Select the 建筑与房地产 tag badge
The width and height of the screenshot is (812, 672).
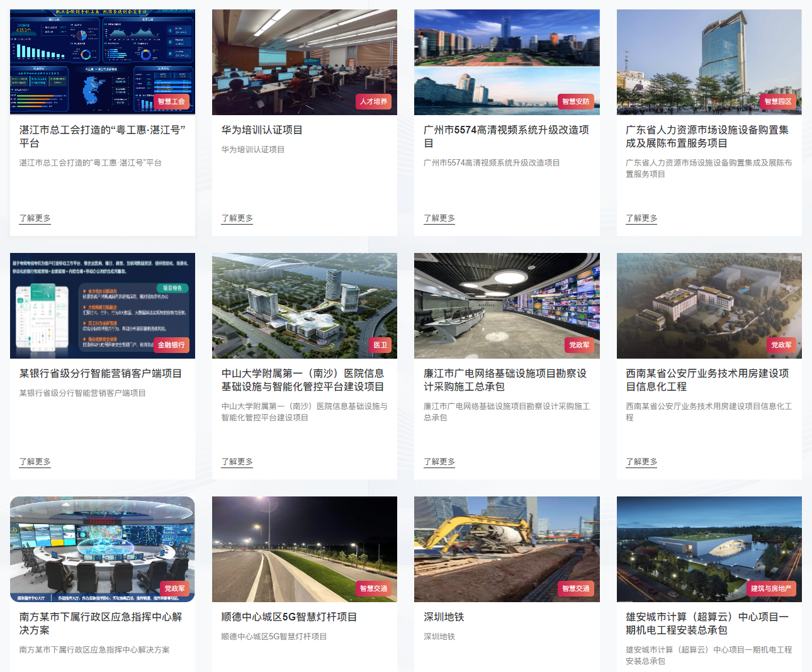771,588
